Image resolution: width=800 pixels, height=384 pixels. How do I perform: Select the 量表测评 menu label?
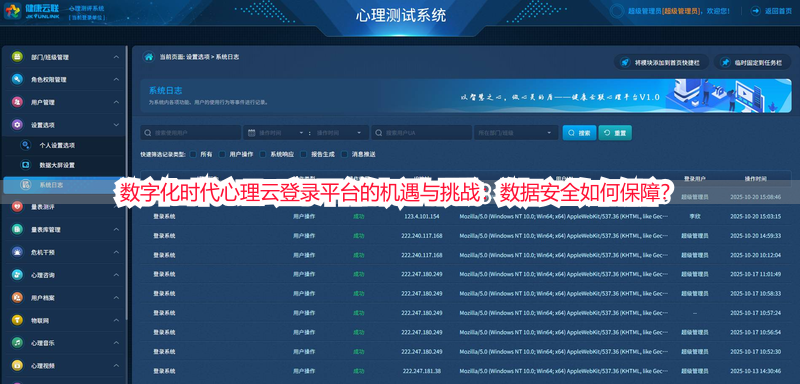tap(42, 207)
